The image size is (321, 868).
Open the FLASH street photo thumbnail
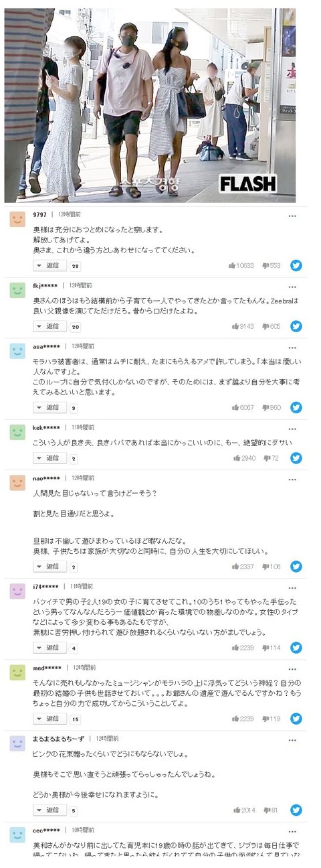click(x=150, y=104)
